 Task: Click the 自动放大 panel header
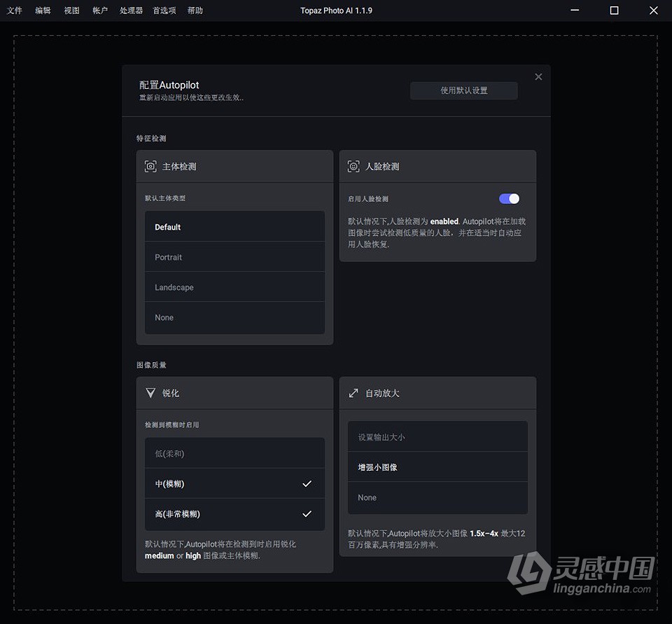point(437,393)
